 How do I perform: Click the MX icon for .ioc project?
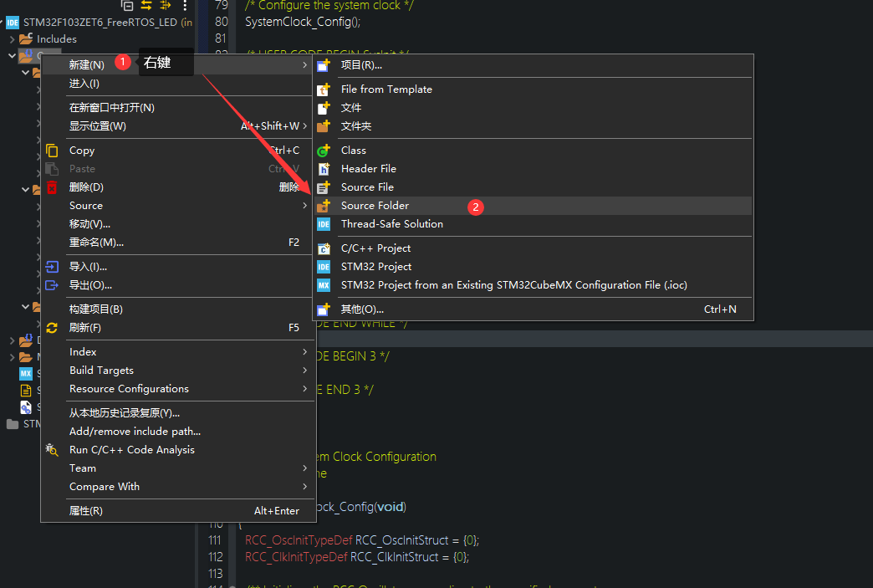coord(324,285)
